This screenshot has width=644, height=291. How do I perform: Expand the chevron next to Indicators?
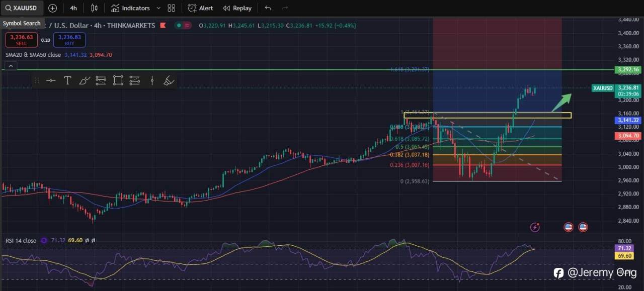(x=158, y=8)
